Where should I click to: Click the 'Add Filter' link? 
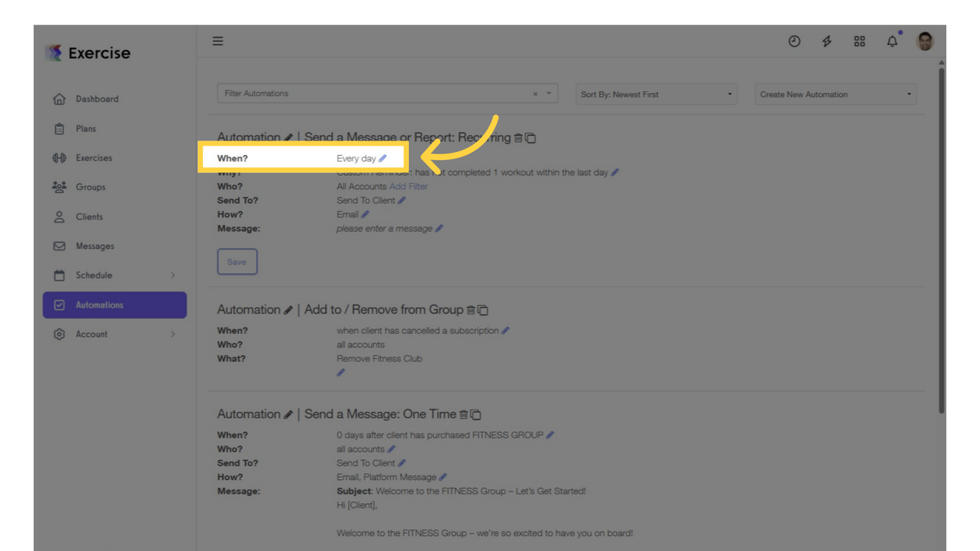(x=408, y=186)
